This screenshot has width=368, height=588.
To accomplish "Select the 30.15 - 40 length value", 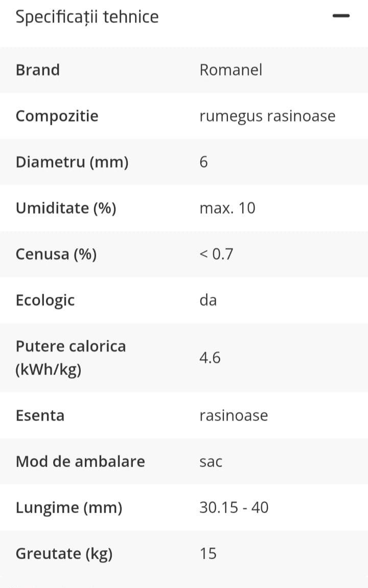I will (x=234, y=508).
